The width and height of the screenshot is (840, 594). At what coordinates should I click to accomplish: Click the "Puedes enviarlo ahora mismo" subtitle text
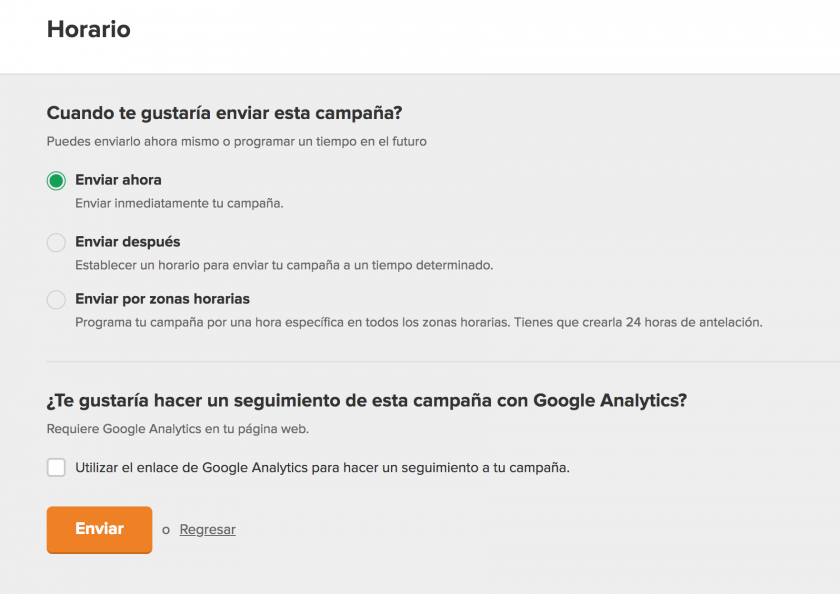tap(236, 141)
